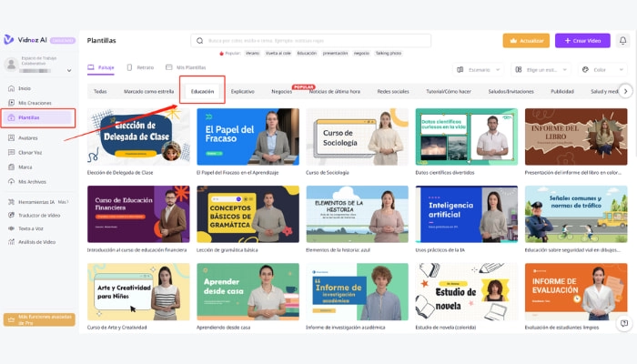Screen dimensions: 637x364
Task: Click the presentación popular tag
Action: tap(335, 53)
